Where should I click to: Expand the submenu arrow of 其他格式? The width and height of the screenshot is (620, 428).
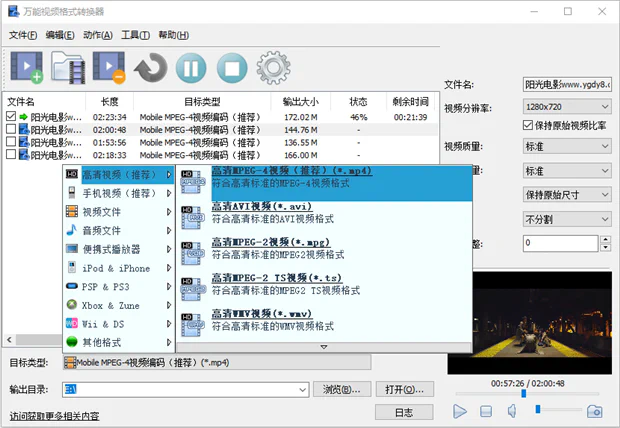click(x=169, y=342)
